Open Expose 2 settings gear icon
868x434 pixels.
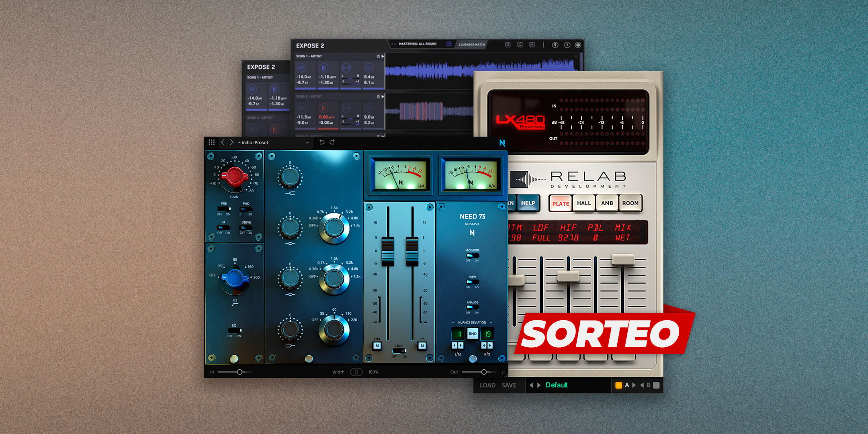[578, 45]
